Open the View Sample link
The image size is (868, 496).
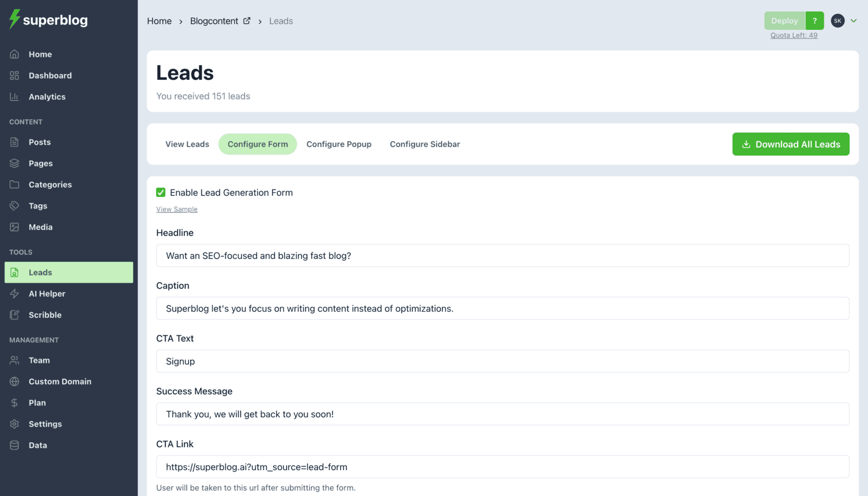177,210
